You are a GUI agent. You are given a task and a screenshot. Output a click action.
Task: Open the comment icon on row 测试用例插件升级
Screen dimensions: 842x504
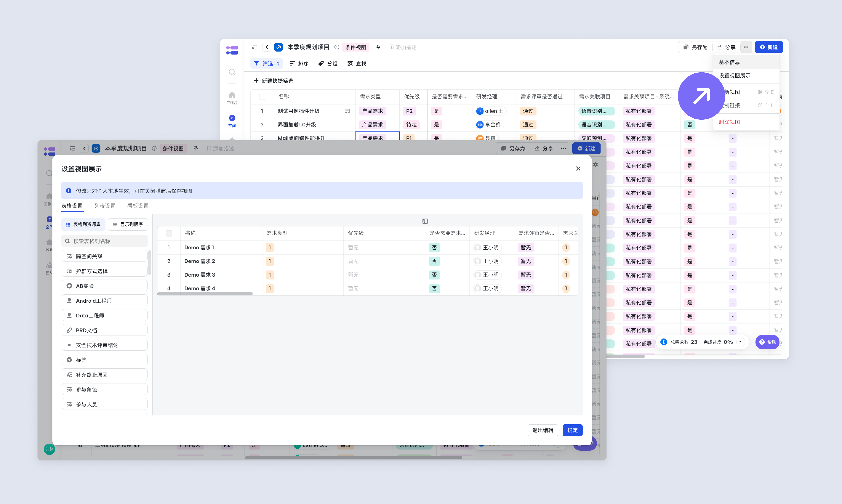347,111
